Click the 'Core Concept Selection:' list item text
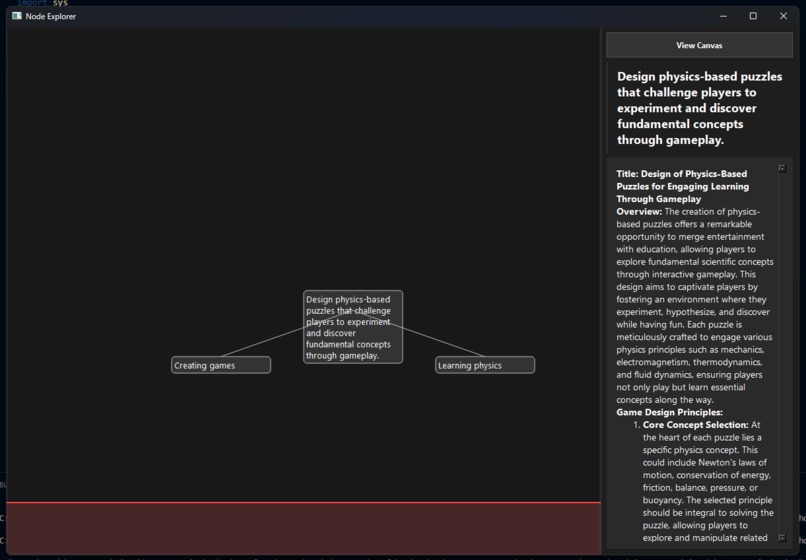This screenshot has width=806, height=560. pyautogui.click(x=695, y=425)
